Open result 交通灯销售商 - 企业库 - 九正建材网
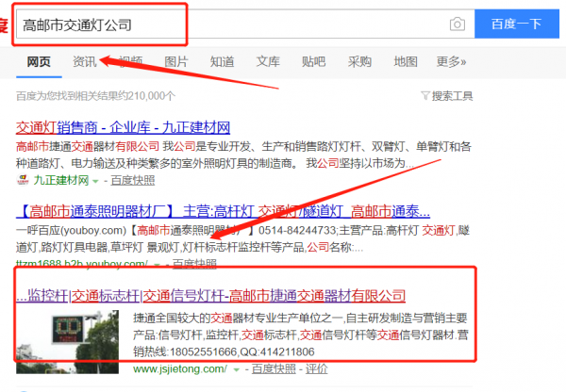566x392 pixels. click(124, 126)
